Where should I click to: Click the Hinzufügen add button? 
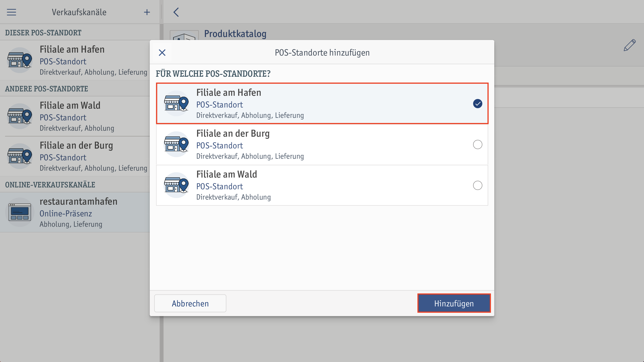(453, 303)
